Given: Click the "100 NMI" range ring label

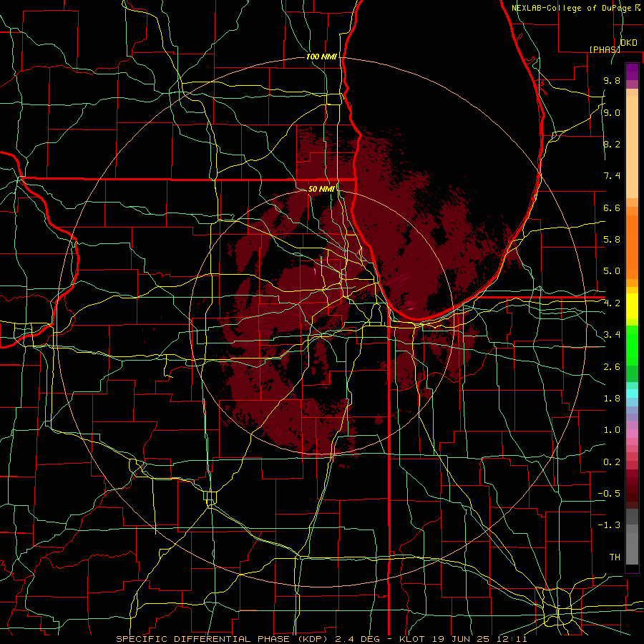Looking at the screenshot, I should pos(321,57).
